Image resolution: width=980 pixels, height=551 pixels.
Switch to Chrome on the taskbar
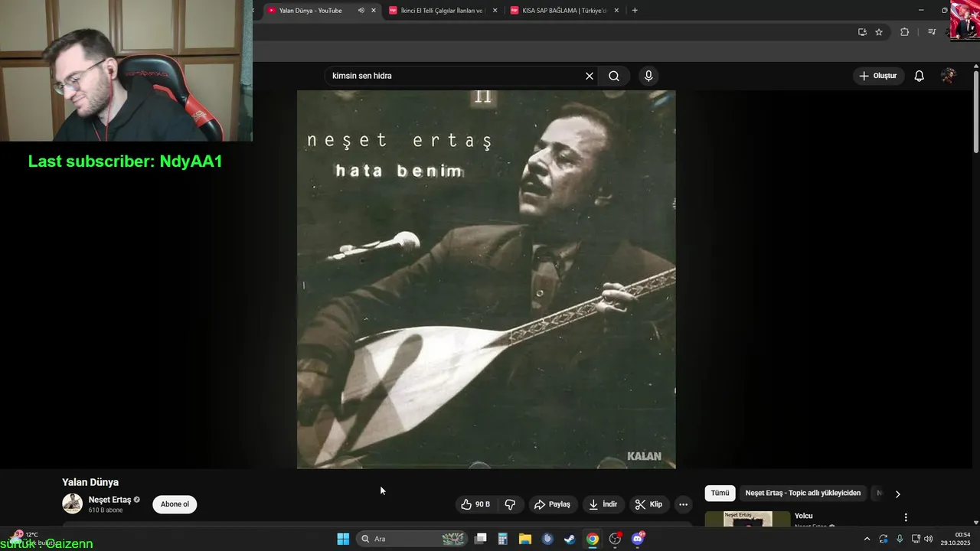click(x=592, y=539)
